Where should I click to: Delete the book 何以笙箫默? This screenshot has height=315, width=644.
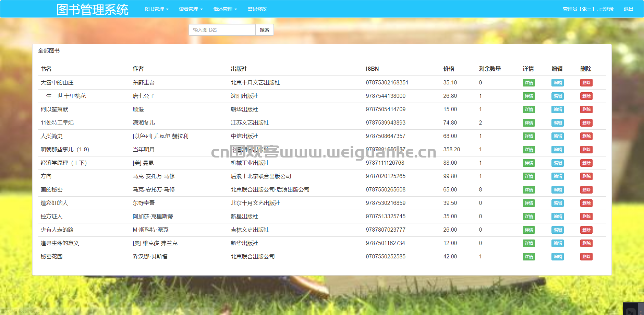pyautogui.click(x=586, y=109)
